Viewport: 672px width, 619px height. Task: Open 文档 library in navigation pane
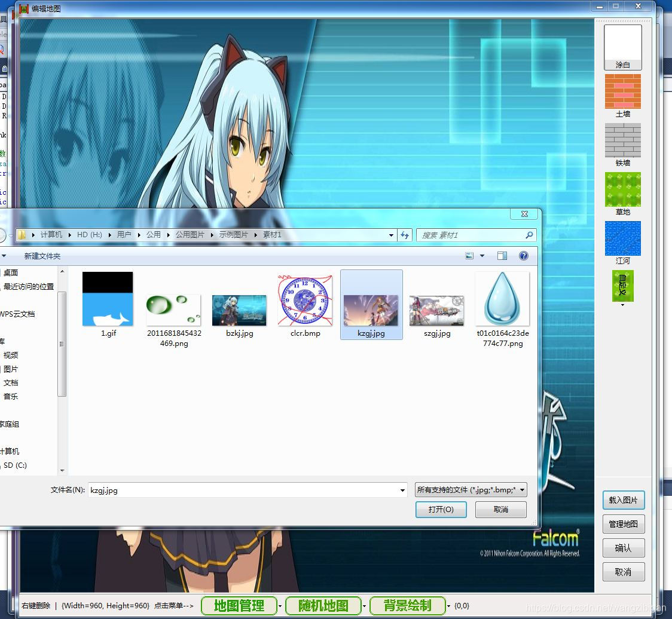(x=11, y=382)
